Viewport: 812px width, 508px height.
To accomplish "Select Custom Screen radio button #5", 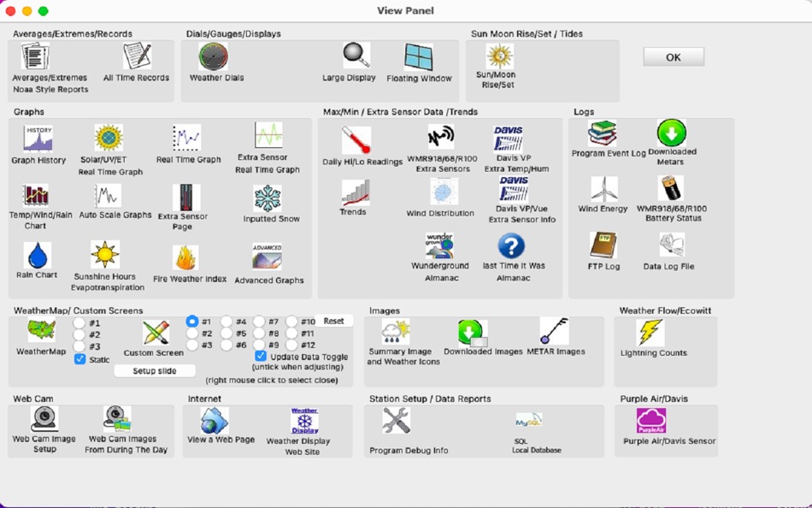I will point(227,334).
